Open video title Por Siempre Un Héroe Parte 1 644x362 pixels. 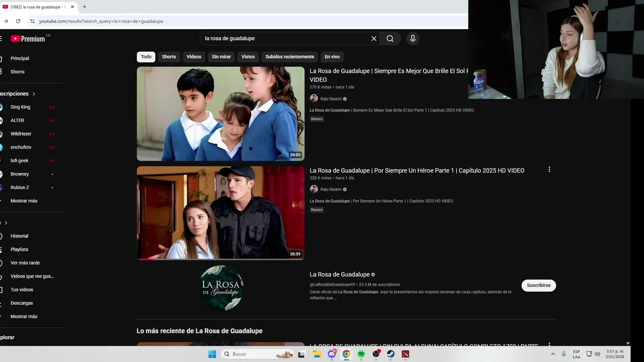tap(417, 170)
